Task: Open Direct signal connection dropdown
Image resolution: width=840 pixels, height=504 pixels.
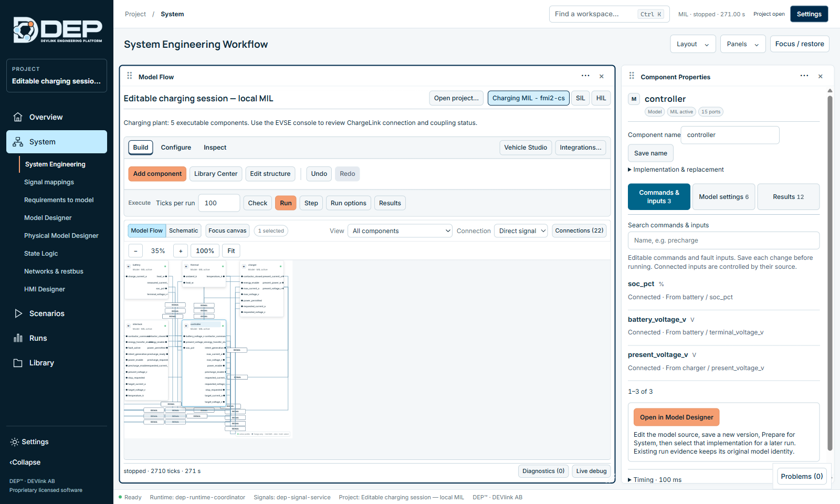Action: [x=521, y=231]
